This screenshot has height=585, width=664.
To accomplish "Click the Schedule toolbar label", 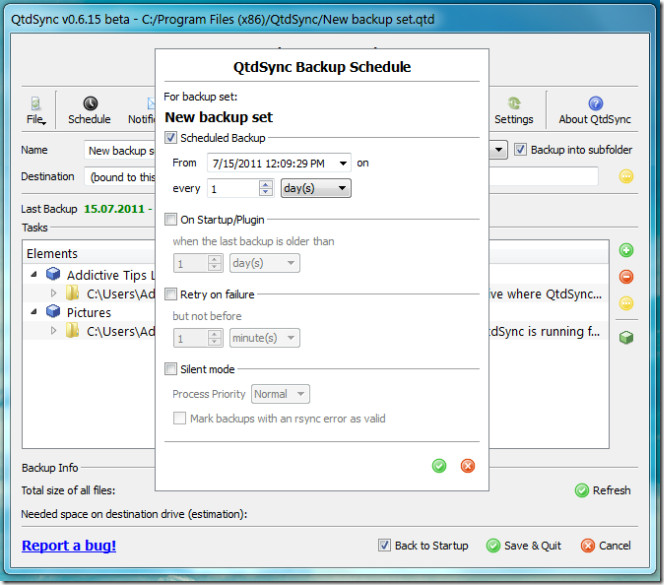I will click(x=89, y=119).
